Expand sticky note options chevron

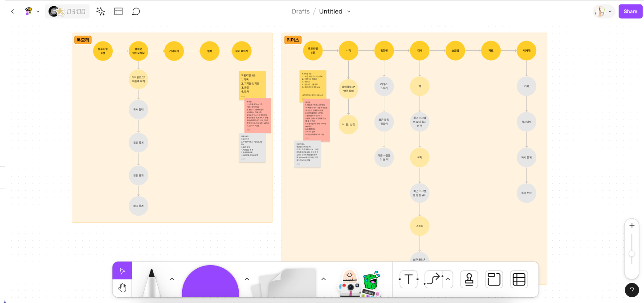point(323,279)
